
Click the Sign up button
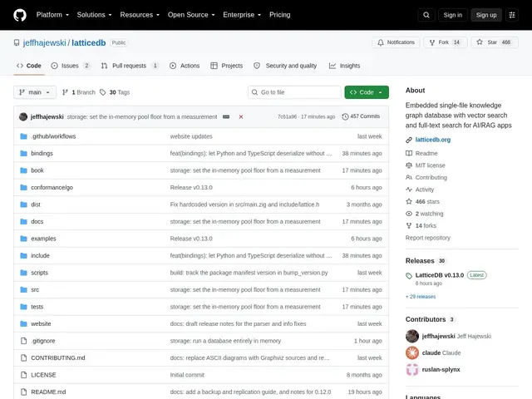486,15
